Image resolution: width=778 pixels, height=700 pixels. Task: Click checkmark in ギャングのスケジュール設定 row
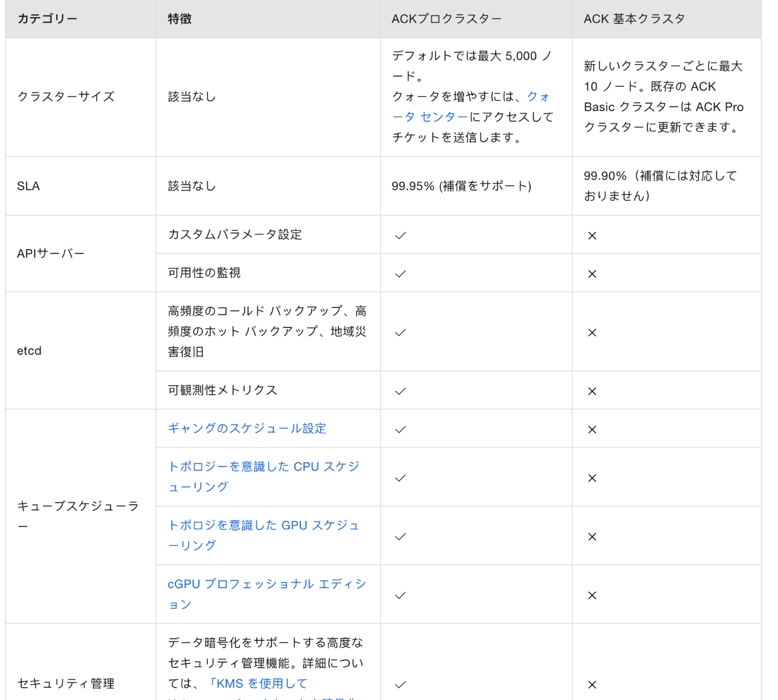coord(400,429)
